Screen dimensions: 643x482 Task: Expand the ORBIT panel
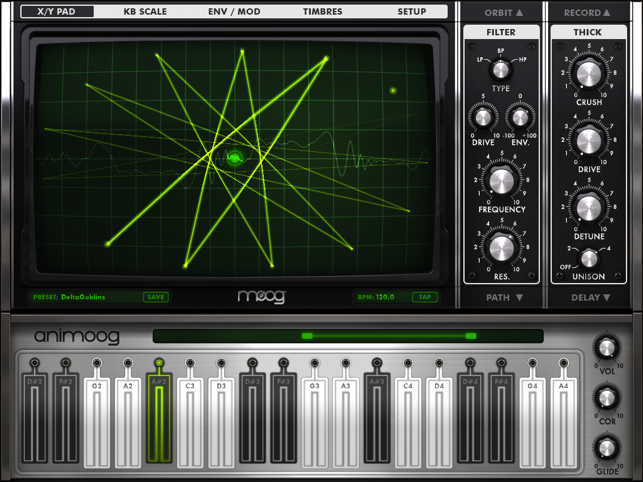(x=504, y=13)
